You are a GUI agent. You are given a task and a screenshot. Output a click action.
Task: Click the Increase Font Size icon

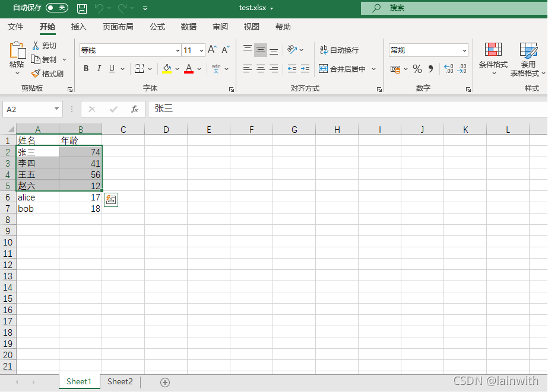point(212,50)
